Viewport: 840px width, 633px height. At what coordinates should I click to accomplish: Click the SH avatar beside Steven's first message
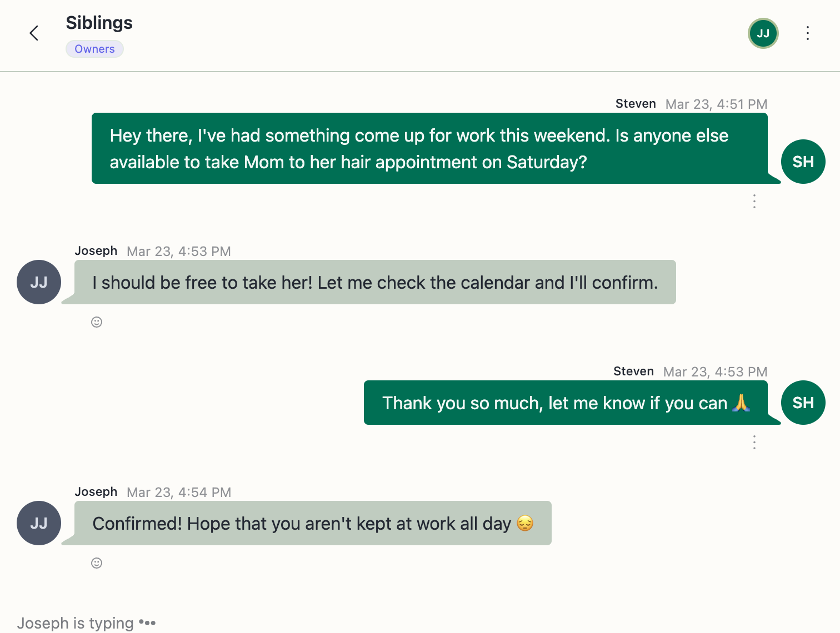click(x=803, y=162)
